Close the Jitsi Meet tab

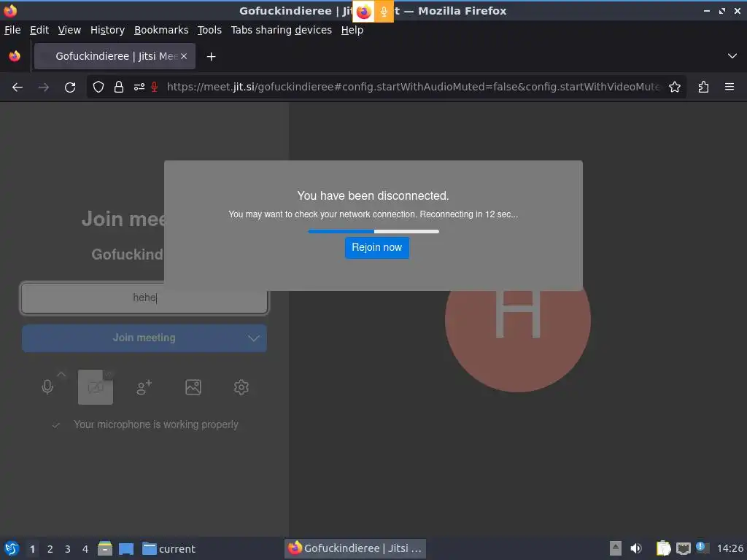[184, 56]
